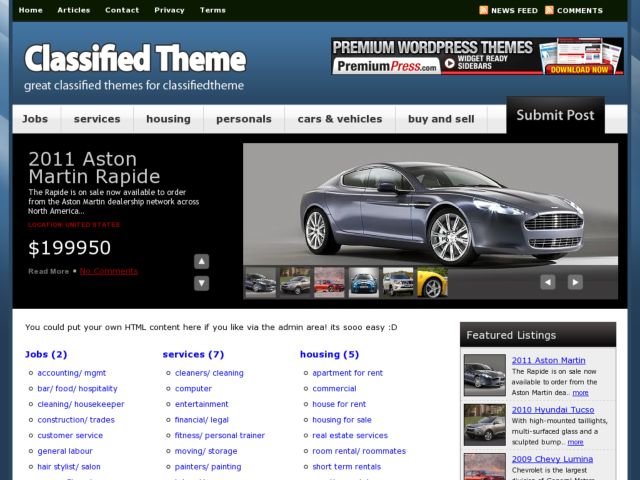Select the Aston Martin slider thumbnail
Screen dimensions: 640x480
(x=261, y=282)
